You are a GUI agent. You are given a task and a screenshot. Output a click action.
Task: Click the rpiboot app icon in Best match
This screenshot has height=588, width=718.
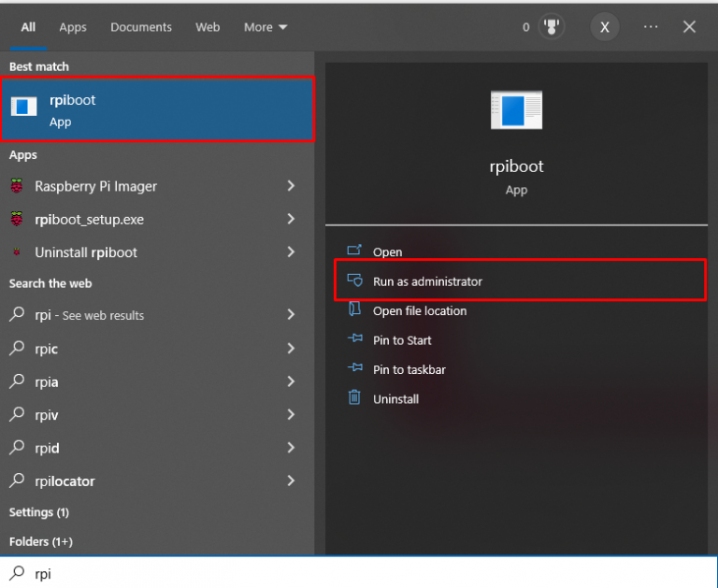[24, 108]
